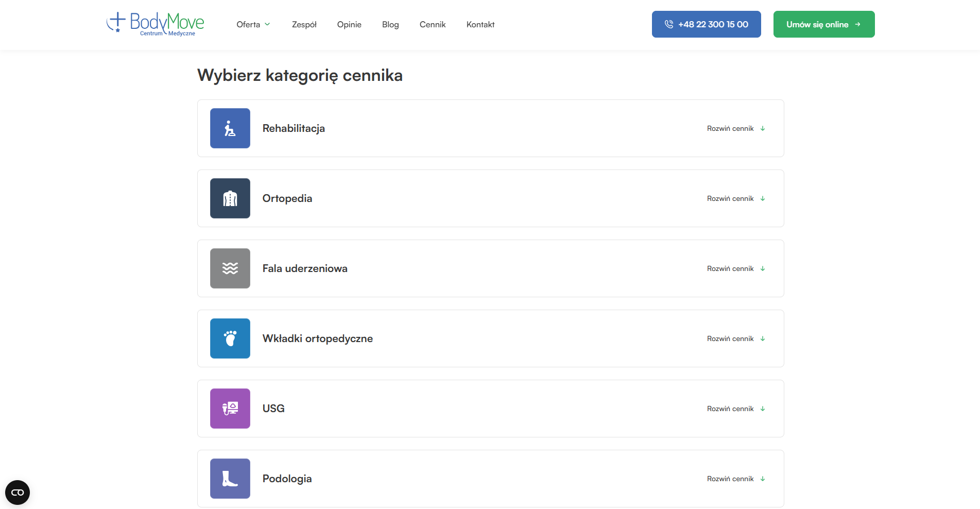Expand the USG price list
The height and width of the screenshot is (509, 980).
coord(735,409)
